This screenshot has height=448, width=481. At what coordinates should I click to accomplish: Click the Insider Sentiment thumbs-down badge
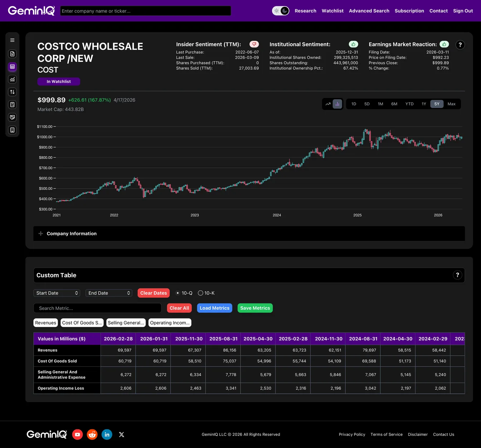point(254,44)
